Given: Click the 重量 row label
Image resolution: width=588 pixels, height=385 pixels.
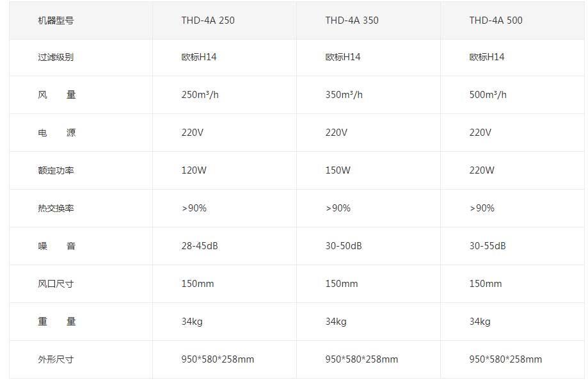Looking at the screenshot, I should (x=57, y=322).
